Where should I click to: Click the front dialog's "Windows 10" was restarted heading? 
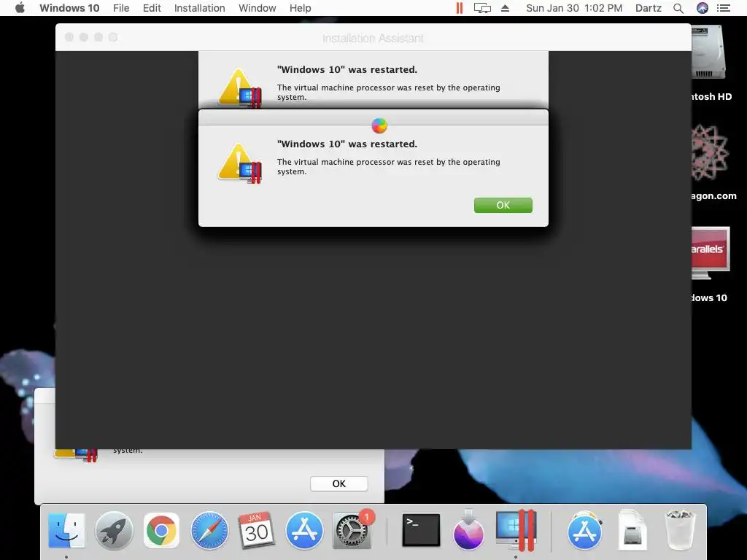pyautogui.click(x=347, y=144)
